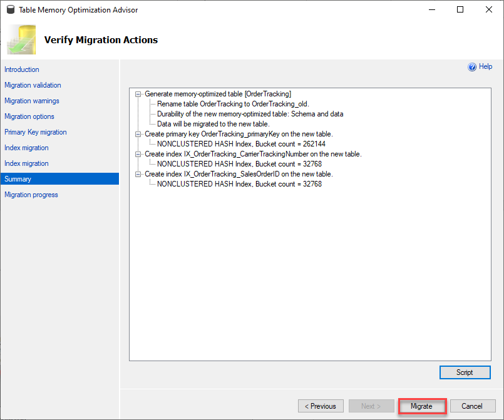
Task: Select "Create primary key OrderTracking_primaryKey" row text
Action: coord(239,134)
